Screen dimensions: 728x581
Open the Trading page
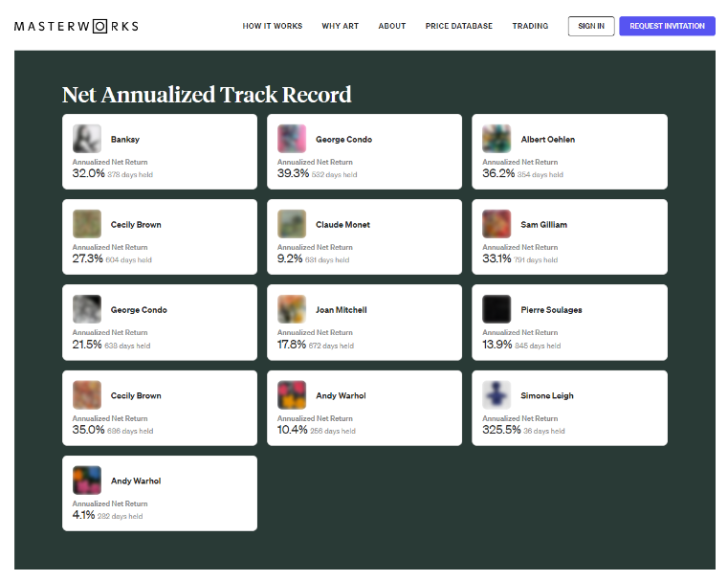tap(530, 26)
